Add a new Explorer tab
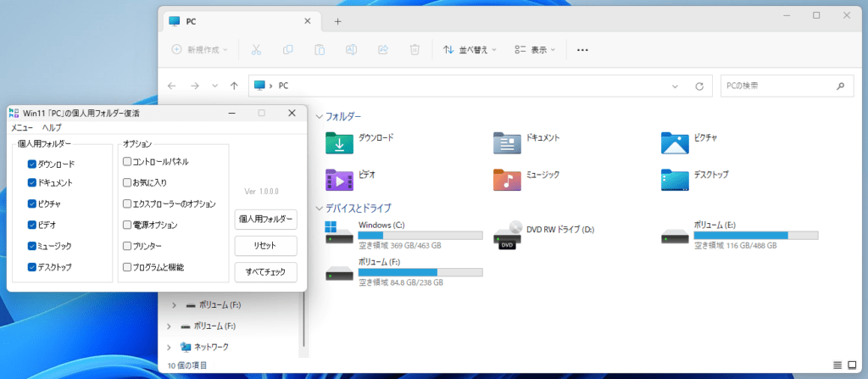 point(337,21)
